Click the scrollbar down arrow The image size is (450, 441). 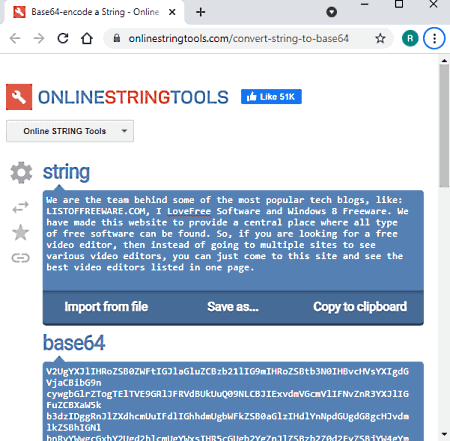tap(444, 434)
